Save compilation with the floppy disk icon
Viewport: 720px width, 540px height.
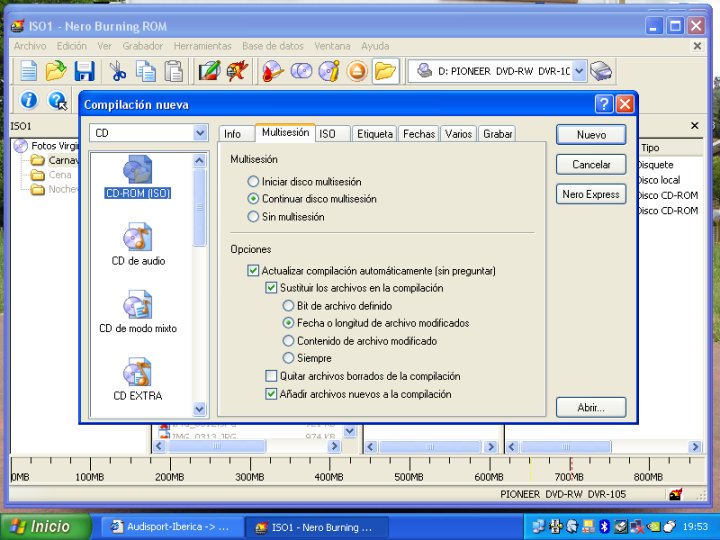(x=84, y=72)
